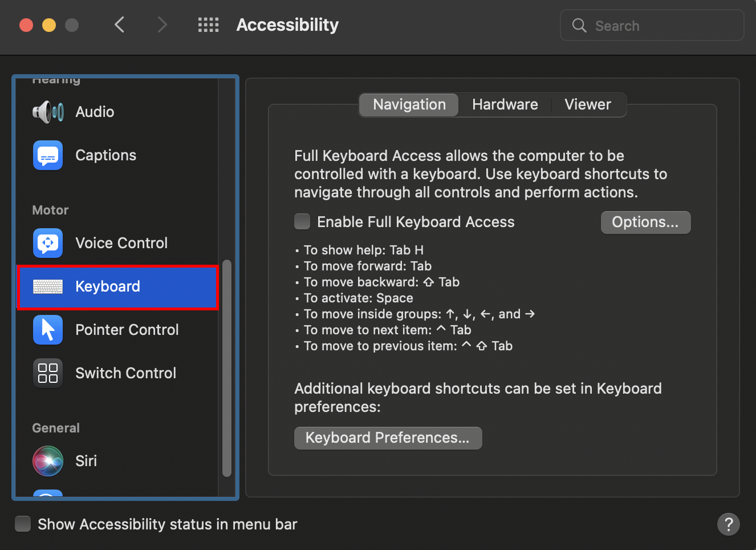
Task: Select the Pointer Control arrow icon
Action: [x=48, y=330]
